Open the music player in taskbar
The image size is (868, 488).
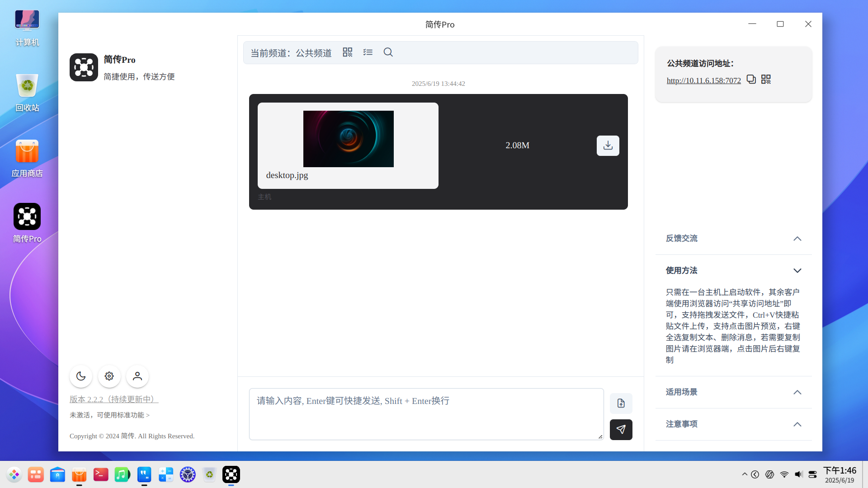coord(122,474)
